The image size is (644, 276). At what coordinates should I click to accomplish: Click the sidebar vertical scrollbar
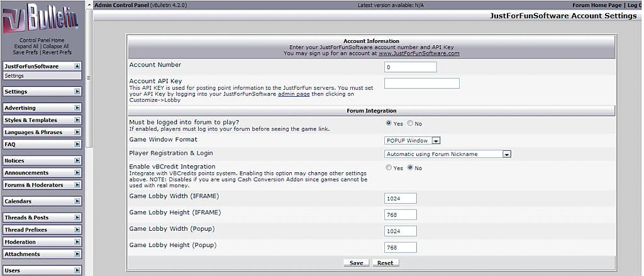coord(89,78)
